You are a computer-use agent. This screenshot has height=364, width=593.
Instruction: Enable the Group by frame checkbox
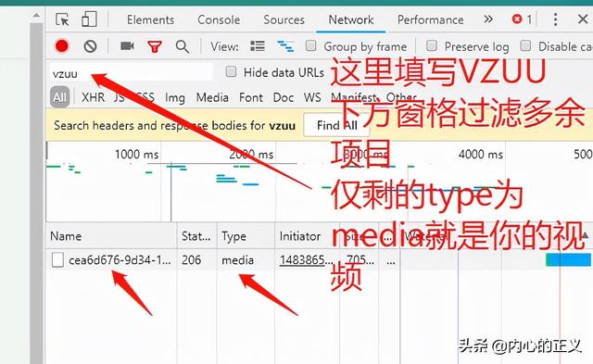(311, 45)
